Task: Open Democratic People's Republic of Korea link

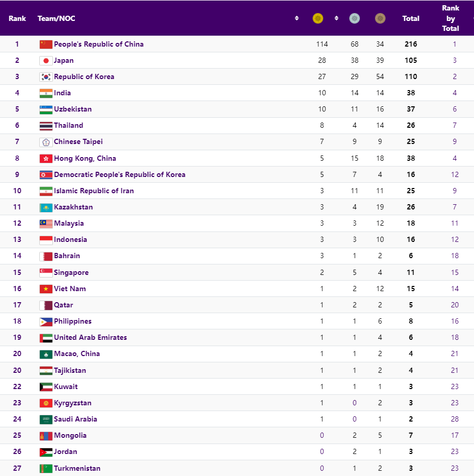Action: point(119,174)
